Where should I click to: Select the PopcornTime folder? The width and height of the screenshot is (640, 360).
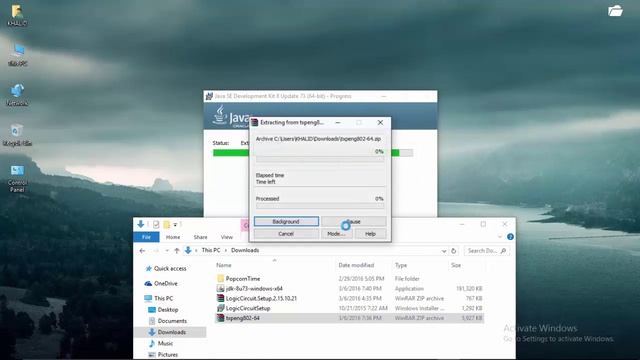(x=349, y=279)
